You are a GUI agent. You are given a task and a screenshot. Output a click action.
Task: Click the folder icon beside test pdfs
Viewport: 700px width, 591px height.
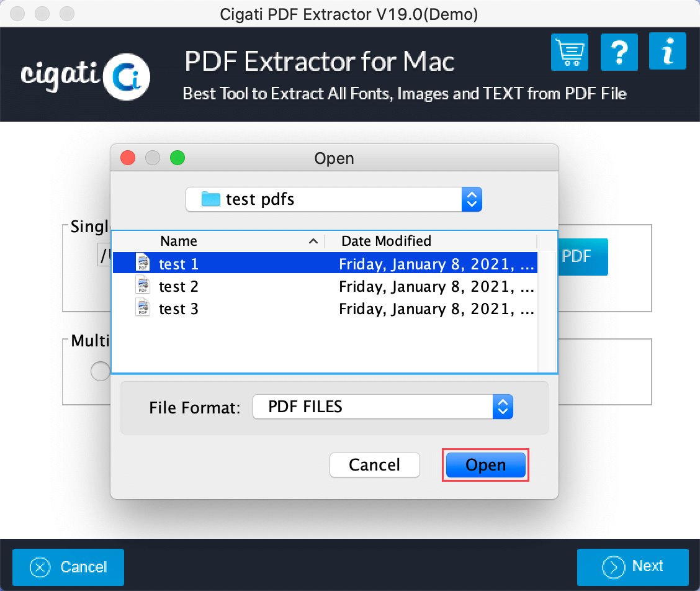[211, 199]
